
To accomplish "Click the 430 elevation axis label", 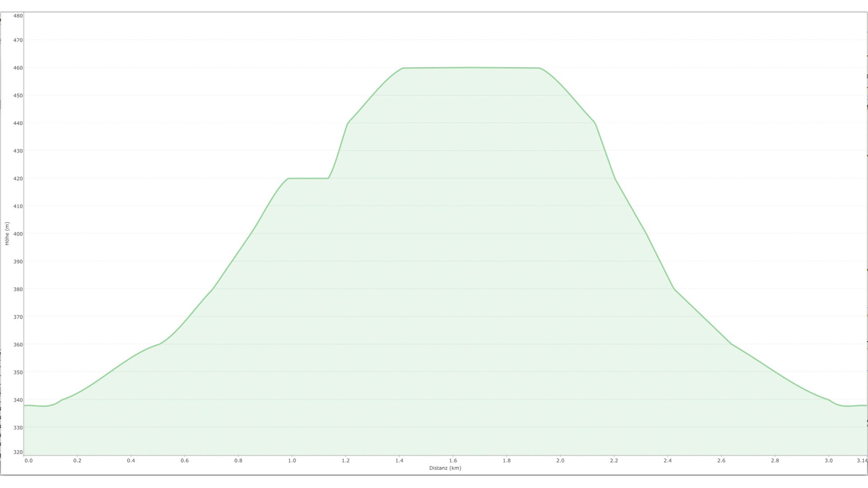I will [x=18, y=151].
